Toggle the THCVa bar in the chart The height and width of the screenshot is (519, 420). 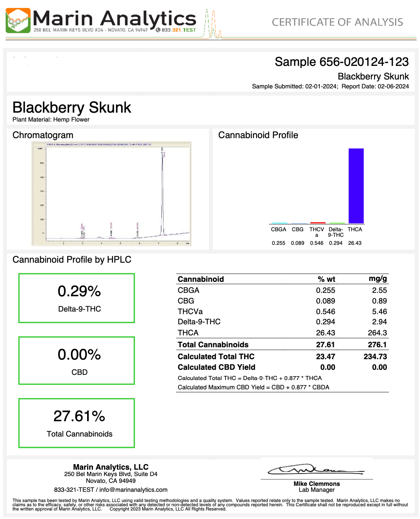[318, 223]
